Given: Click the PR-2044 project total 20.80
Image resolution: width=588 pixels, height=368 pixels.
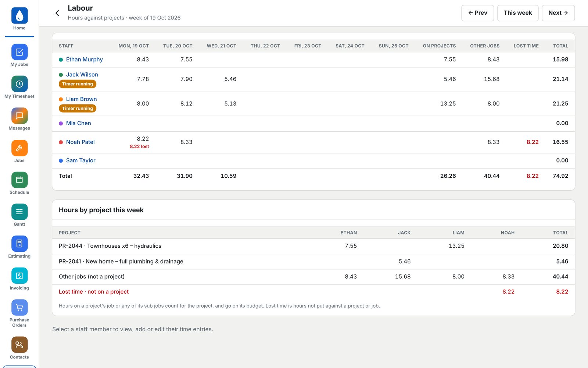Looking at the screenshot, I should pos(560,246).
